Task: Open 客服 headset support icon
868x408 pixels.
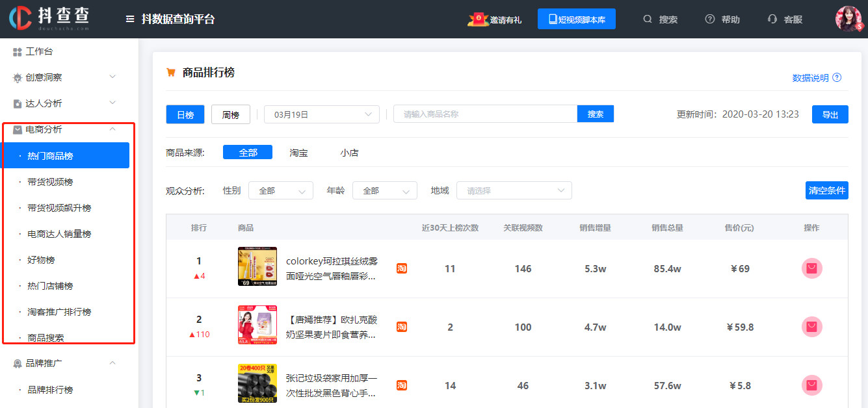Action: [772, 19]
